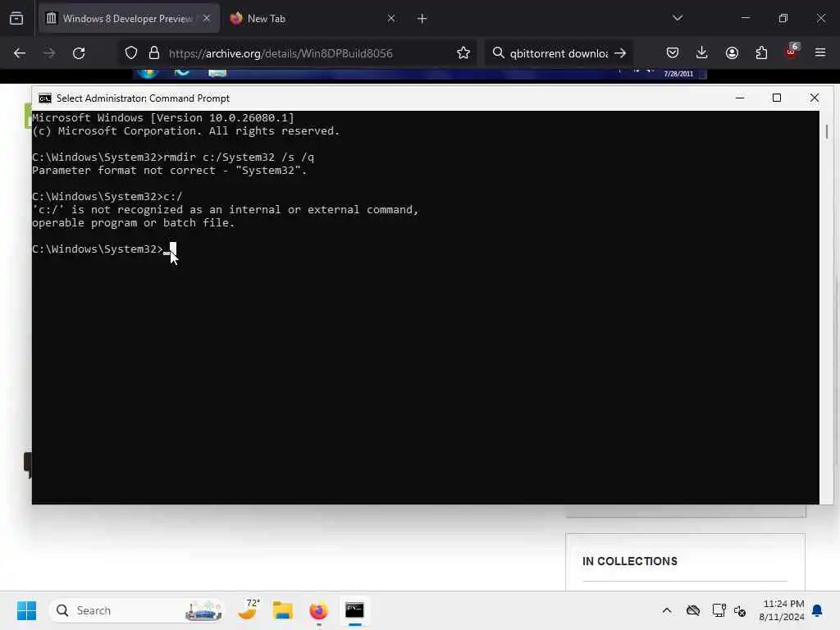This screenshot has height=630, width=840.
Task: Go back to the previous page
Action: coord(20,53)
